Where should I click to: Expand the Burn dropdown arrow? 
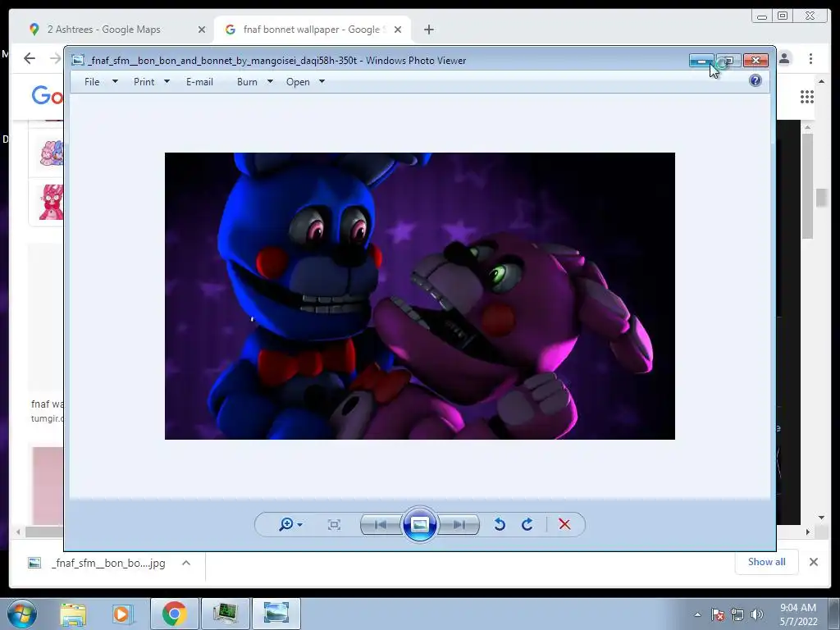pyautogui.click(x=270, y=81)
